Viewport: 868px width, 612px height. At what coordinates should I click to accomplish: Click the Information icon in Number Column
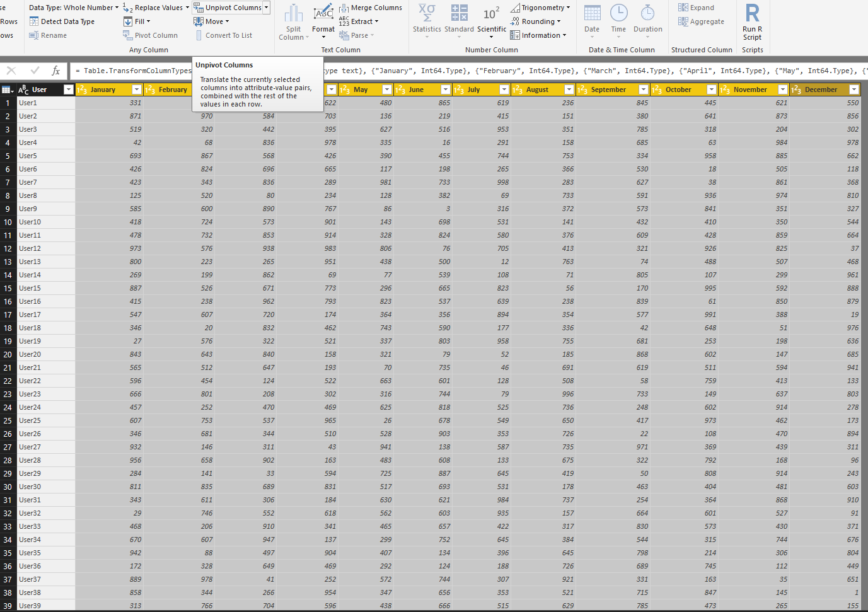[x=515, y=35]
